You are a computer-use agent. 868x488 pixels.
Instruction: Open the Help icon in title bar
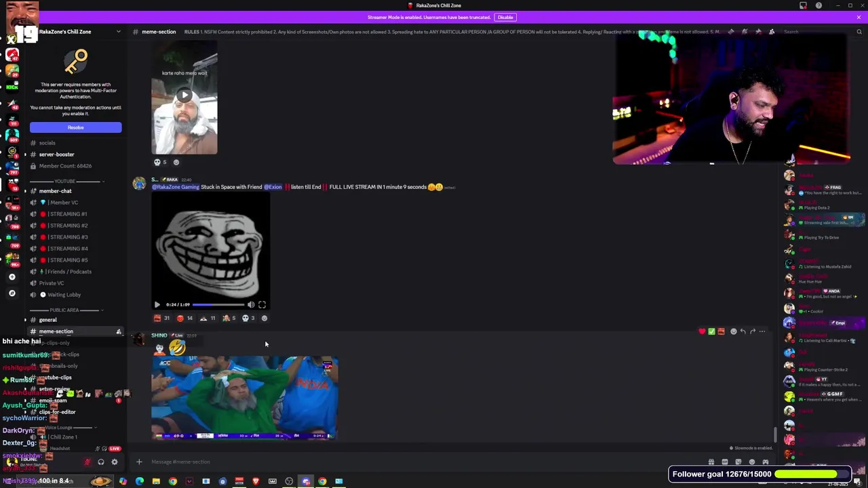(x=818, y=5)
